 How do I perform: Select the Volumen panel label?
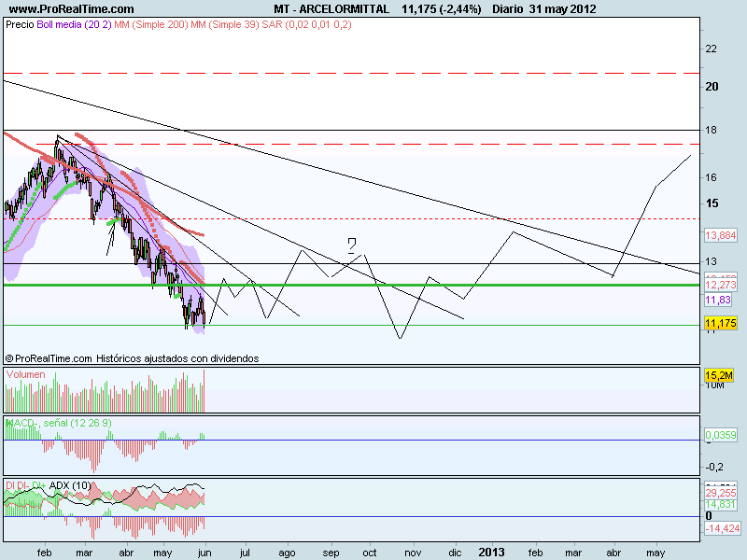point(26,375)
